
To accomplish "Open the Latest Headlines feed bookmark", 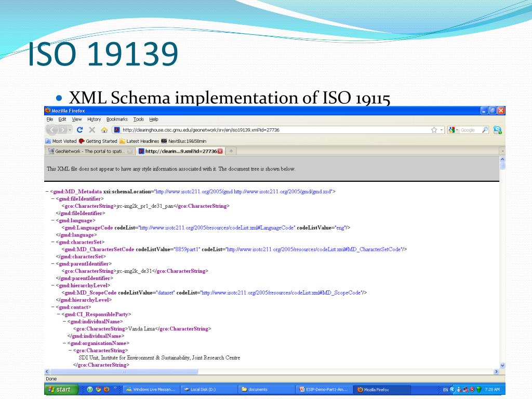I will pyautogui.click(x=139, y=141).
